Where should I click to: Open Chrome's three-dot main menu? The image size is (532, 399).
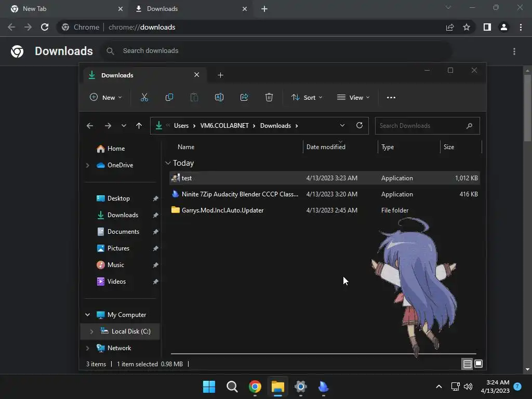[x=521, y=27]
